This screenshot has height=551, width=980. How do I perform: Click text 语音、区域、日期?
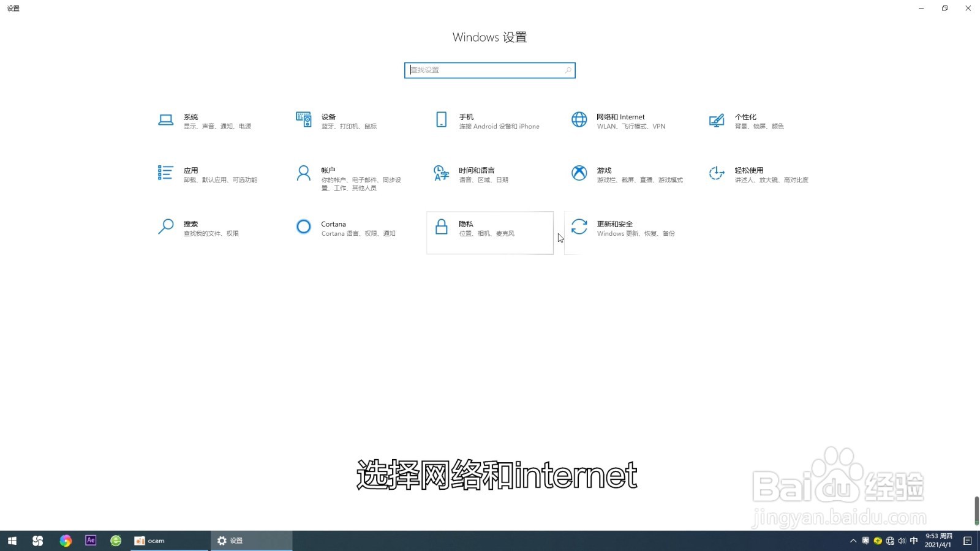(484, 180)
